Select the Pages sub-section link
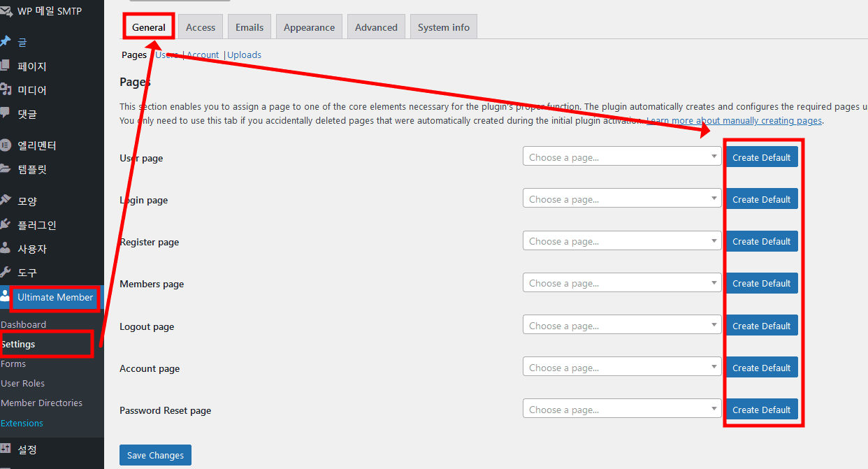The width and height of the screenshot is (868, 469). click(x=134, y=55)
